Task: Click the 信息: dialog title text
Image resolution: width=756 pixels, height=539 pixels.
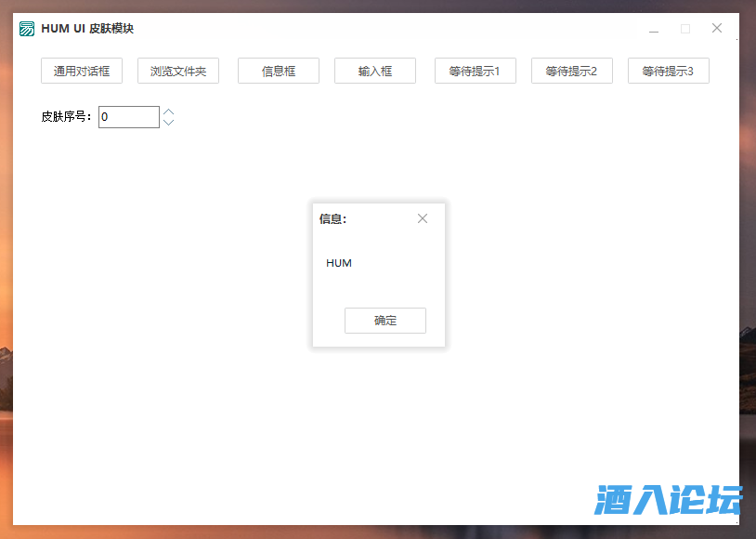Action: pyautogui.click(x=332, y=219)
